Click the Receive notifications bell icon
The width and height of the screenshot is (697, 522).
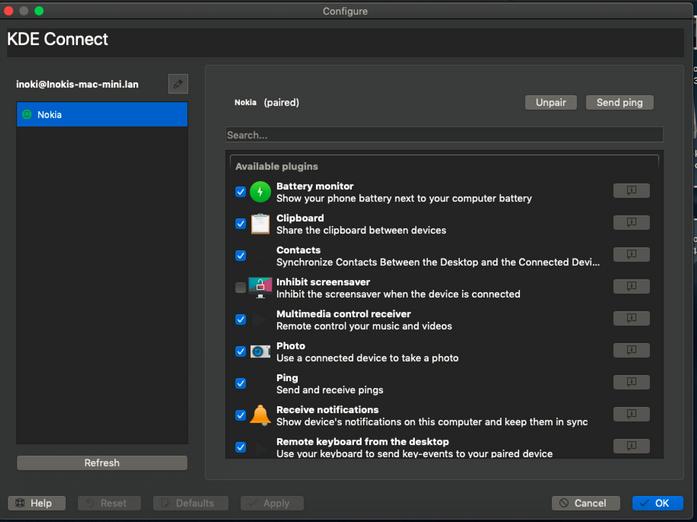tap(260, 415)
